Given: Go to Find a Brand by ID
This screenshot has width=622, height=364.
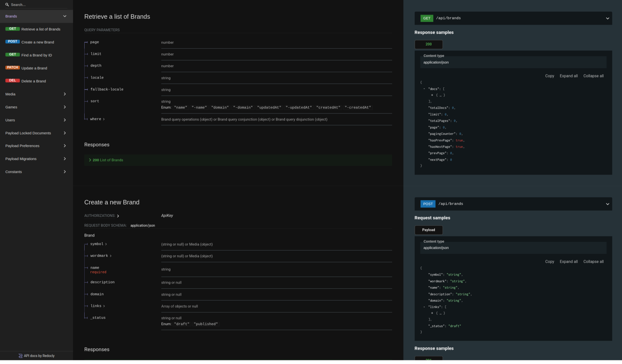Looking at the screenshot, I should [37, 55].
